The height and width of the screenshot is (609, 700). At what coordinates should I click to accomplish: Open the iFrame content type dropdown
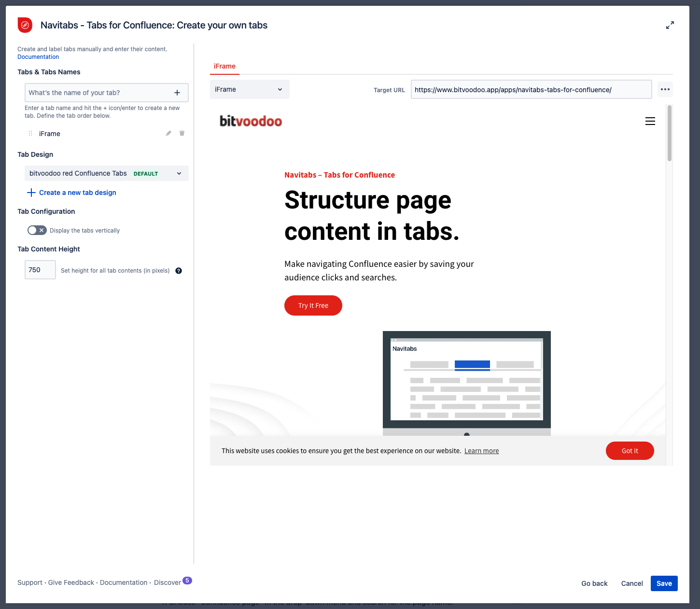pos(250,89)
